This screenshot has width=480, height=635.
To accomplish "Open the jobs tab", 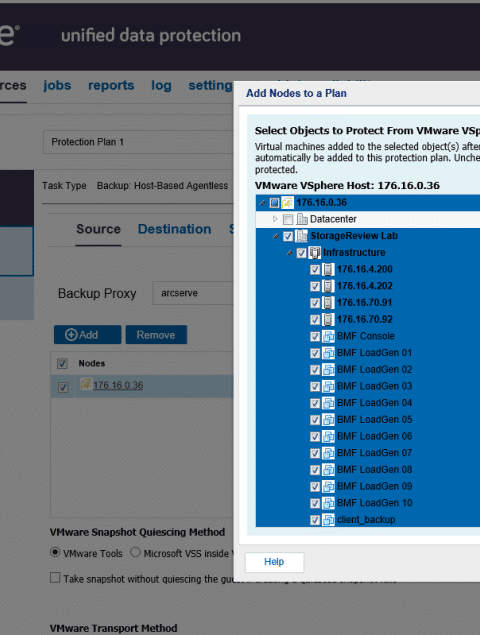I will tap(57, 85).
